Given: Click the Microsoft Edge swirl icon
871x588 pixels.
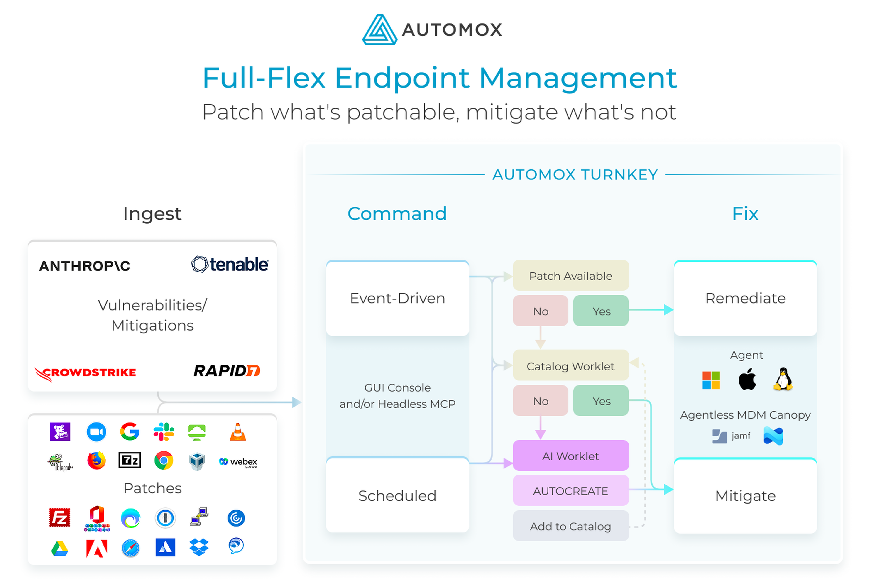Looking at the screenshot, I should [130, 519].
